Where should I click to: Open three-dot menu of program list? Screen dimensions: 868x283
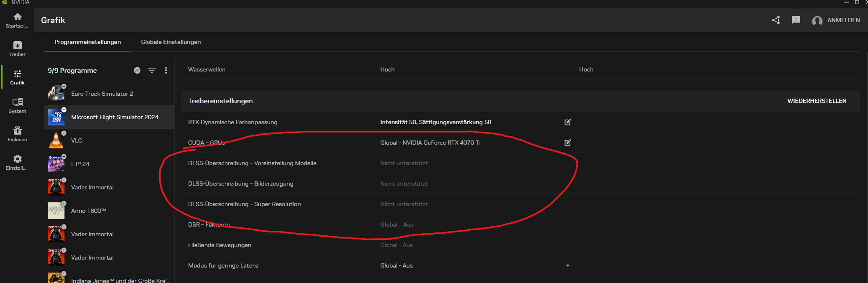[x=166, y=70]
